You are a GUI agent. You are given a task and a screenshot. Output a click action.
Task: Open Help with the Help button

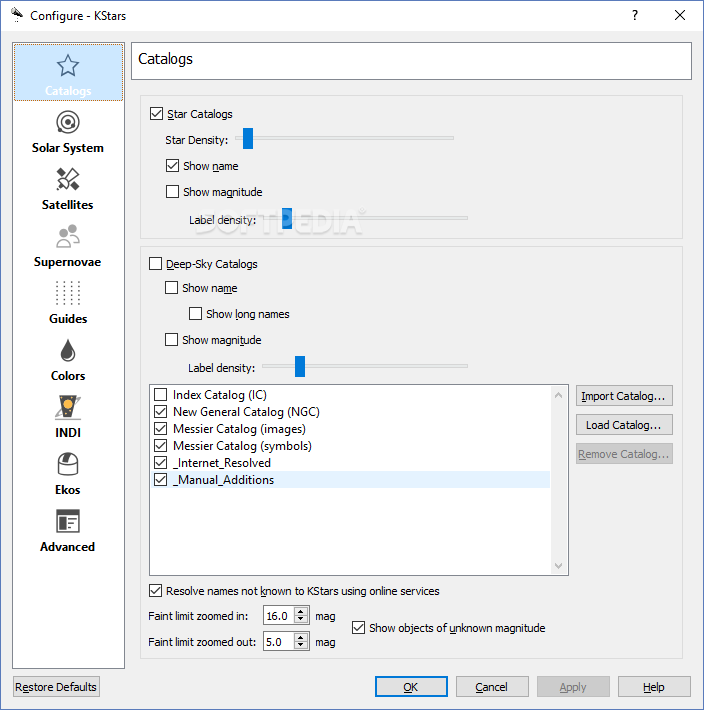coord(654,687)
